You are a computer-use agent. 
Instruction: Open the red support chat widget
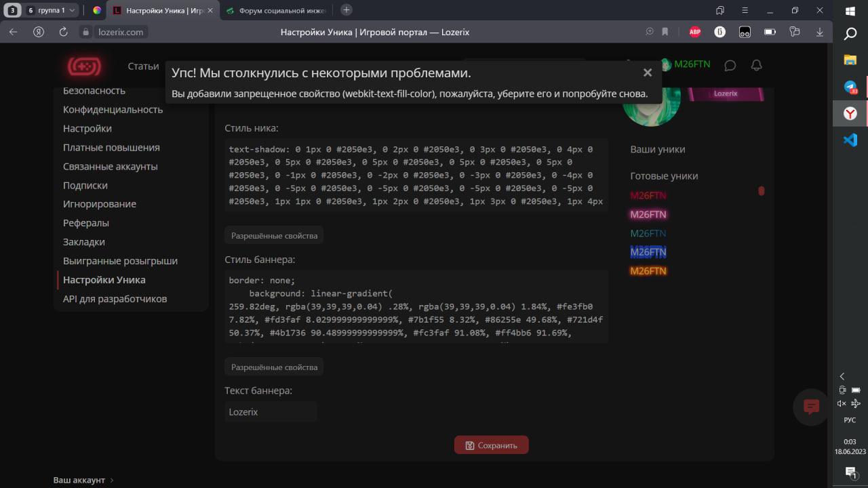(x=812, y=407)
